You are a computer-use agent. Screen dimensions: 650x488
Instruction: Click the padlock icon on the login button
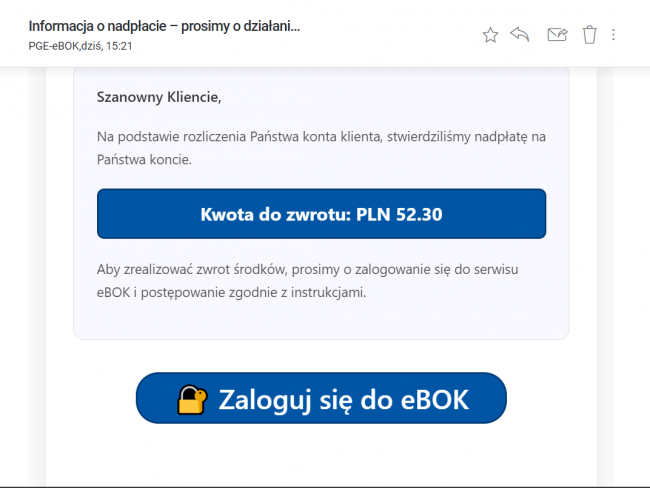coord(192,399)
